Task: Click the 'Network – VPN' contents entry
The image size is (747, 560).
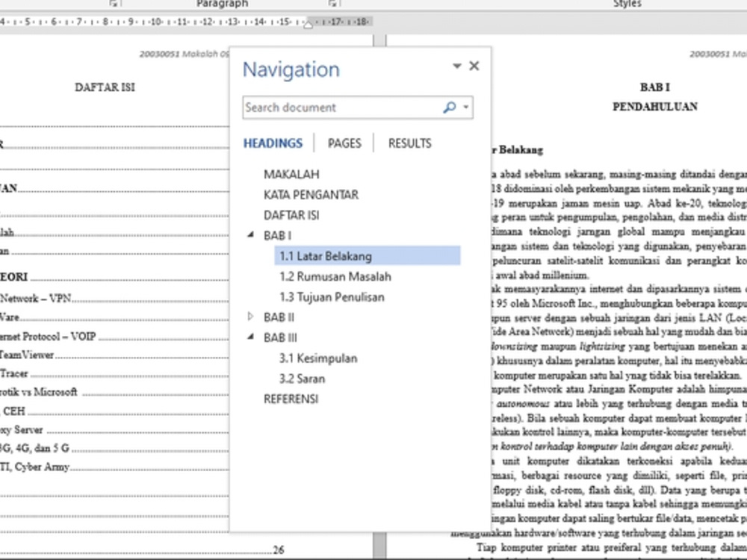Action: pos(36,299)
